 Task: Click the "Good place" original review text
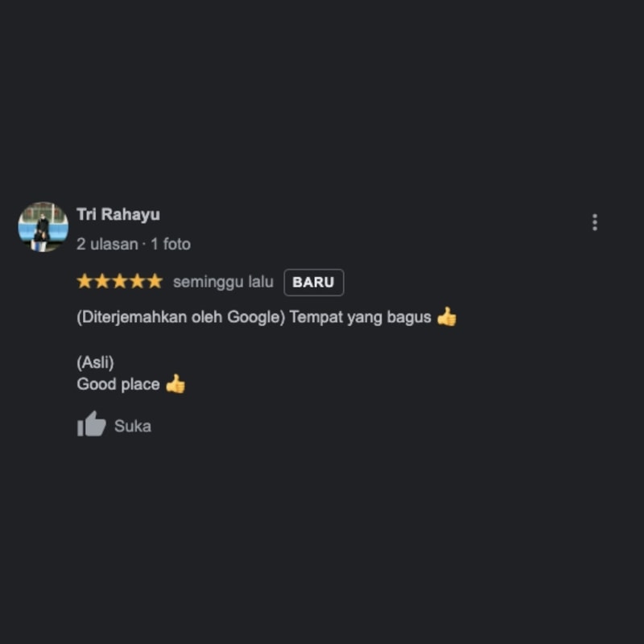pos(118,384)
